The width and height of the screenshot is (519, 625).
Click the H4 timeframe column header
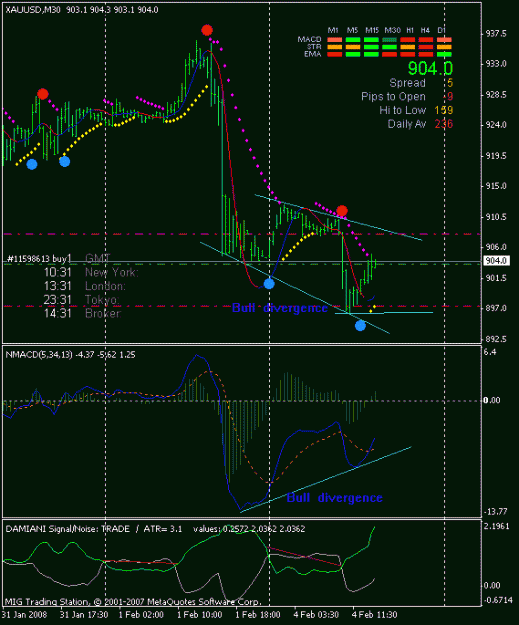click(425, 30)
